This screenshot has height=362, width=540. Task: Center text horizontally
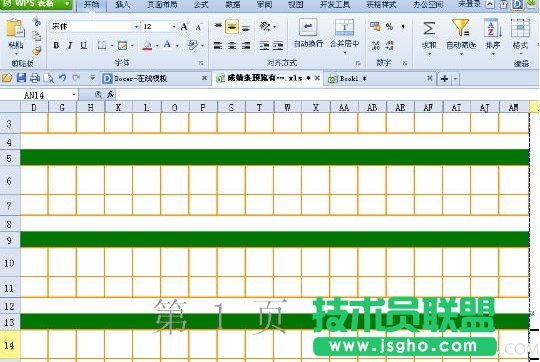232,45
